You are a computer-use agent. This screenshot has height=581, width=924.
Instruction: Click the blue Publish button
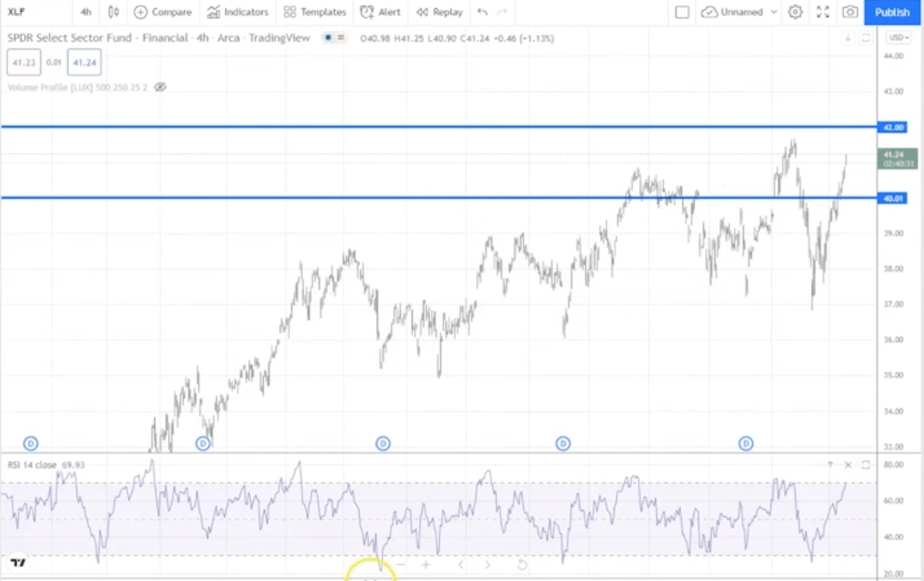(892, 12)
